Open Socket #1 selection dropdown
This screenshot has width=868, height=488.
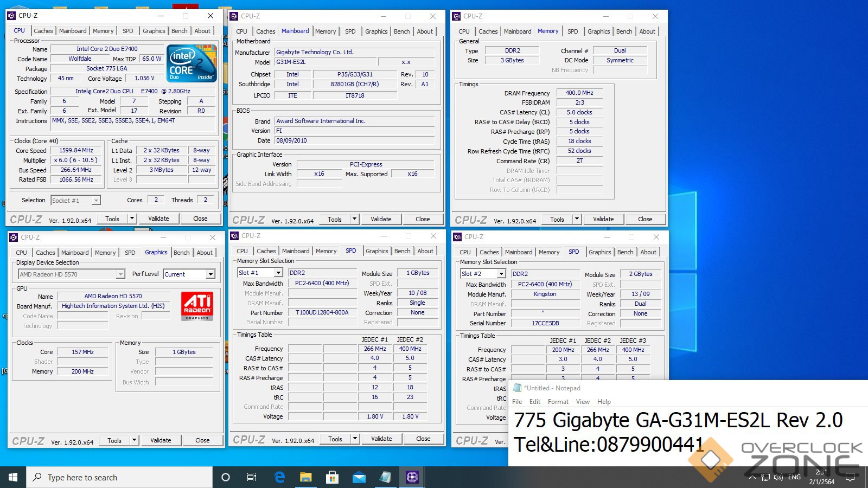click(96, 201)
